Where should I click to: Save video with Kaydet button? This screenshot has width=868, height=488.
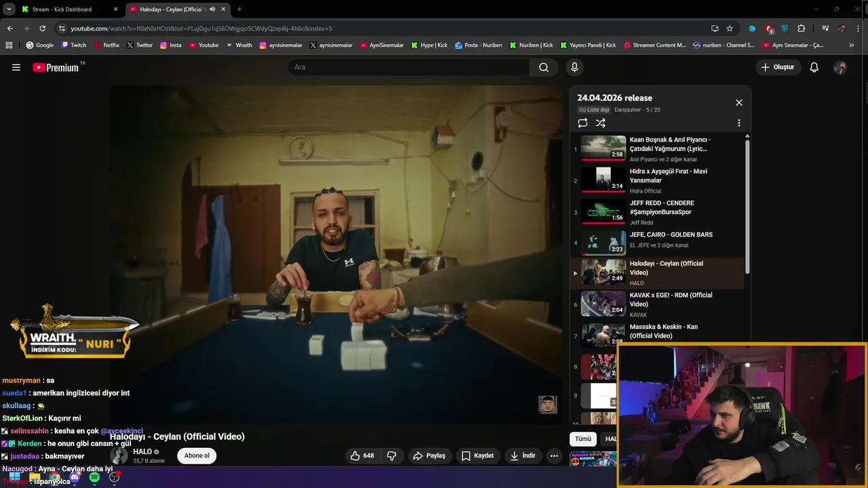coord(477,455)
